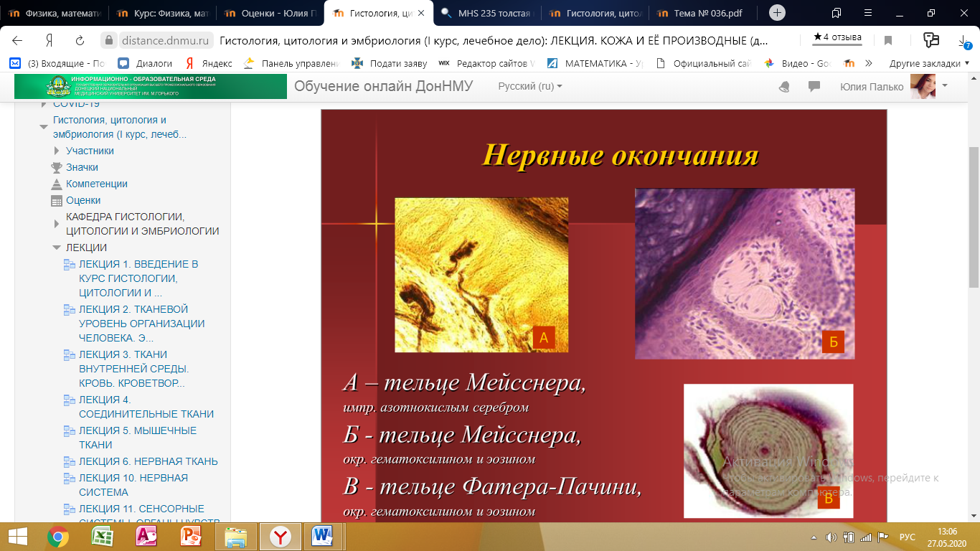
Task: Open 'ЛЕКЦИЯ 2. ТКАНЕВОЙ УРОВЕНЬ ОРГАНИЗАЦИИ'
Action: tap(142, 324)
